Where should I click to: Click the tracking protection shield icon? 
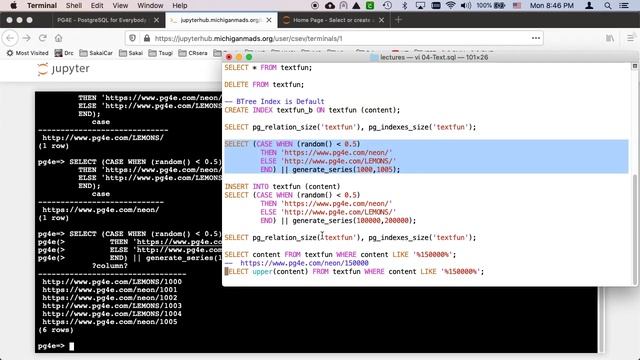tap(133, 38)
